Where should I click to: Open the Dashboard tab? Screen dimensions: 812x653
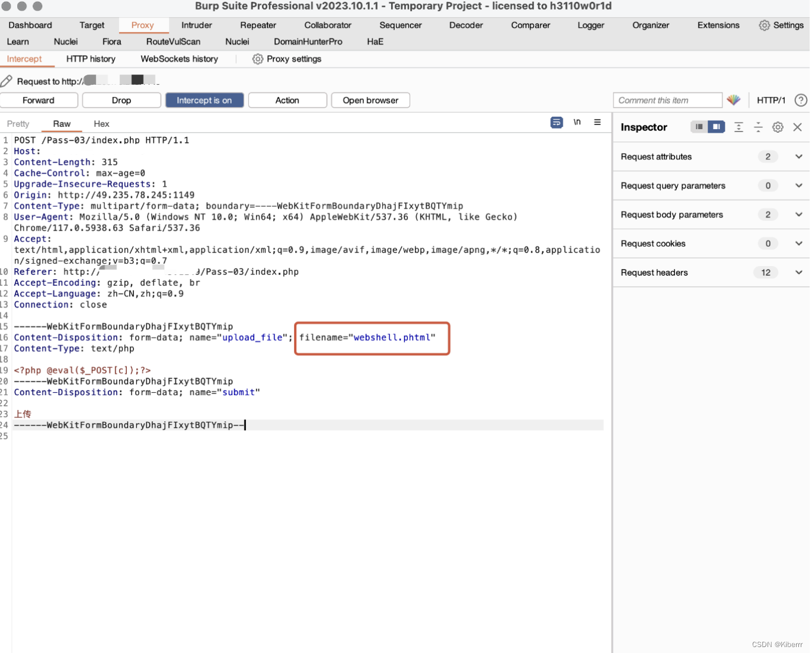(x=30, y=25)
